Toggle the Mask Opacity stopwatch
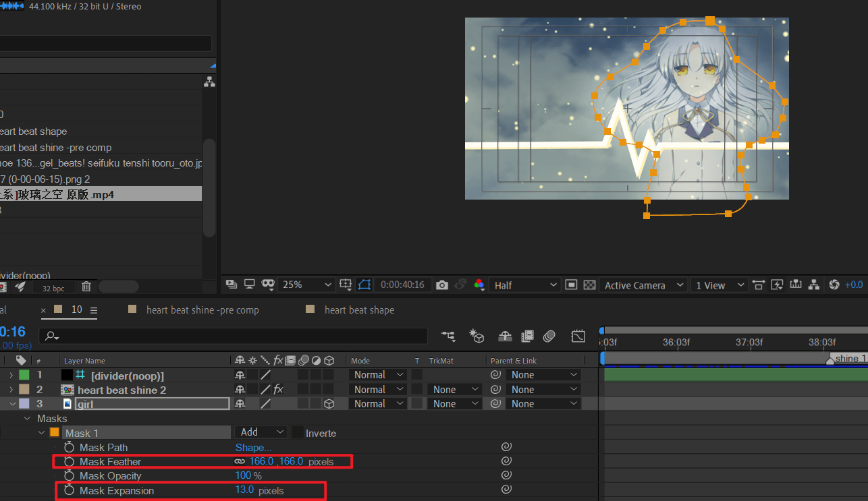The height and width of the screenshot is (501, 868). click(69, 476)
